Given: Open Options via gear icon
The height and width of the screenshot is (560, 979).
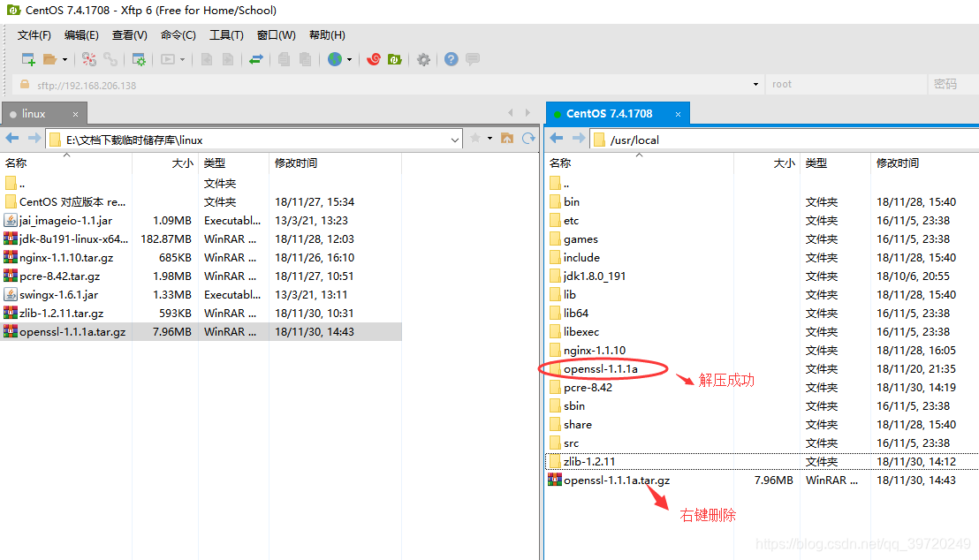Looking at the screenshot, I should coord(423,59).
